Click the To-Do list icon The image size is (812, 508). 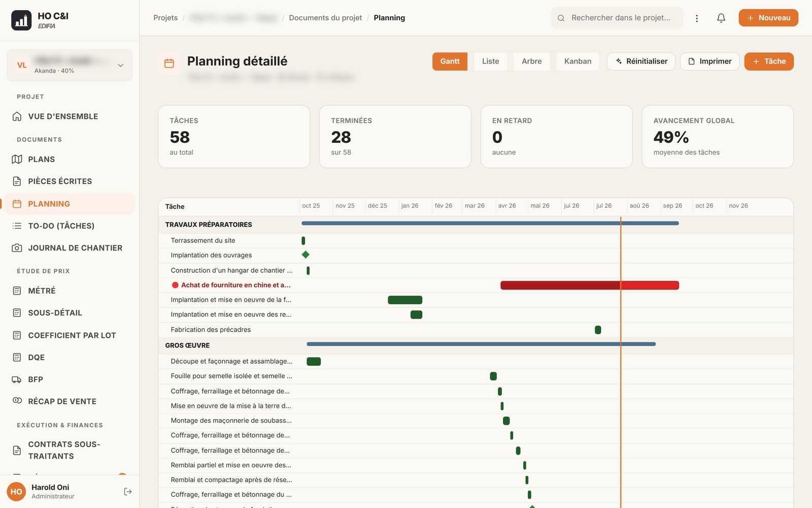[17, 226]
